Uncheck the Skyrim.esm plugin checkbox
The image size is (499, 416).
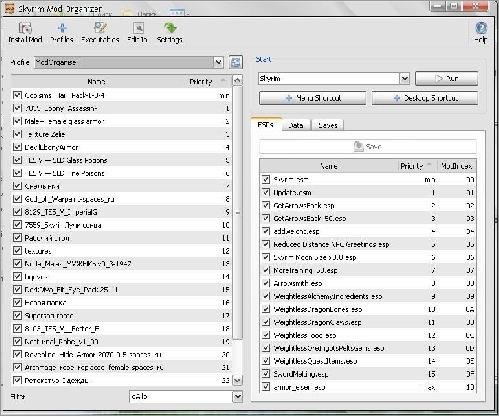coord(266,179)
